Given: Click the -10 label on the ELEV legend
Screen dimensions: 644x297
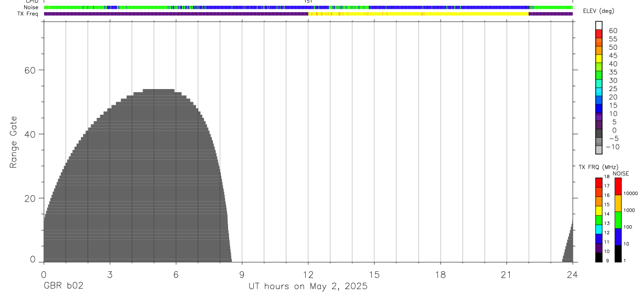Looking at the screenshot, I should [x=612, y=147].
